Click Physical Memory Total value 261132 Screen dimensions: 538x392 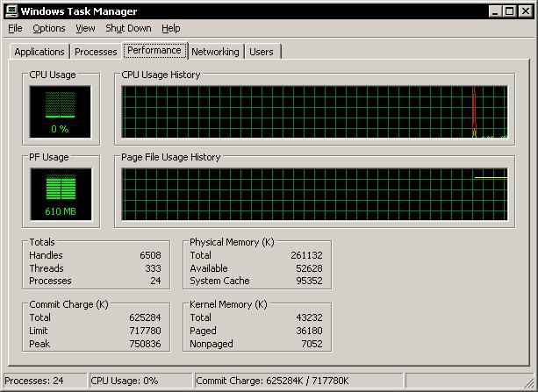click(306, 255)
